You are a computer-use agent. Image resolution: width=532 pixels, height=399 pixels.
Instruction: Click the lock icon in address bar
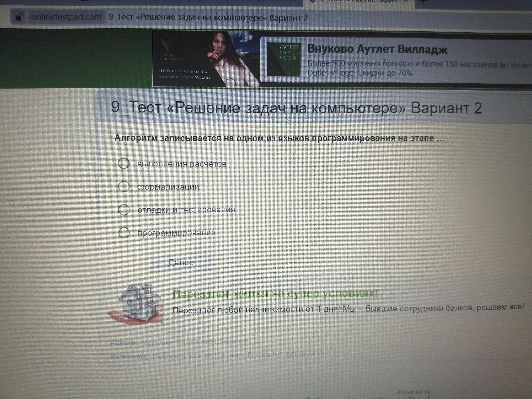point(19,17)
